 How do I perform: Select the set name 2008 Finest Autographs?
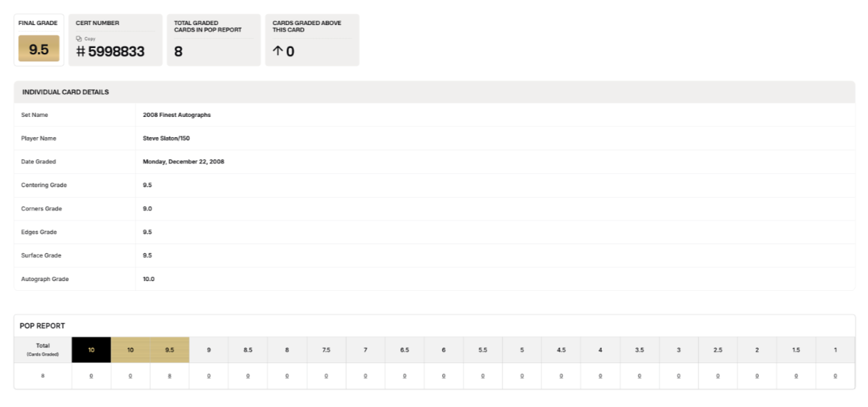[x=177, y=115]
